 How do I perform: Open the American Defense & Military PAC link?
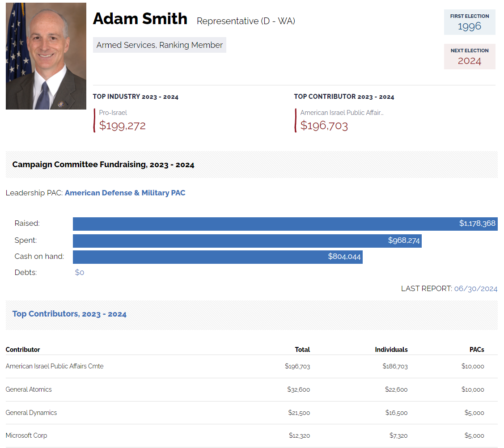pos(125,193)
